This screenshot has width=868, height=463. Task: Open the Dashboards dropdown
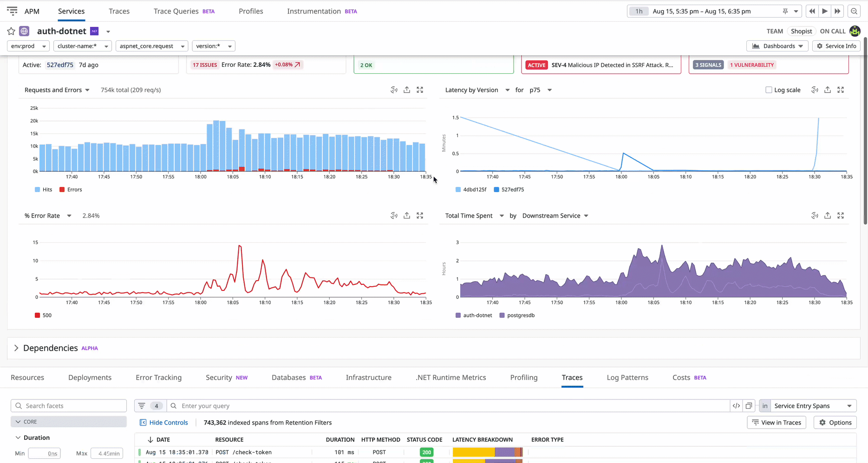777,46
